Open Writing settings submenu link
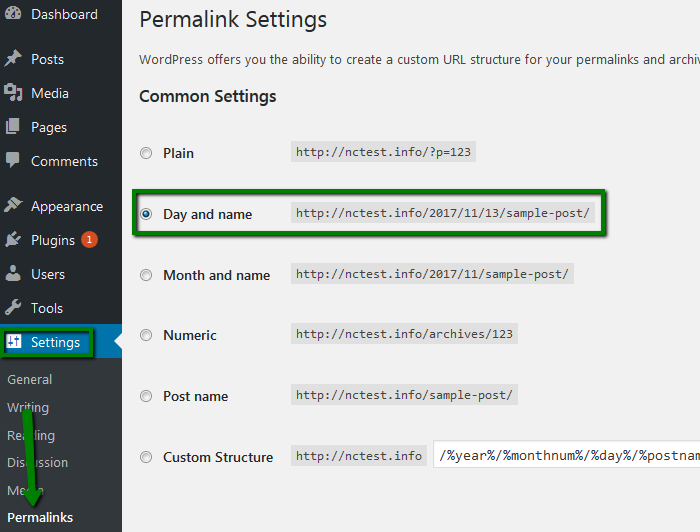The height and width of the screenshot is (532, 700). tap(28, 407)
